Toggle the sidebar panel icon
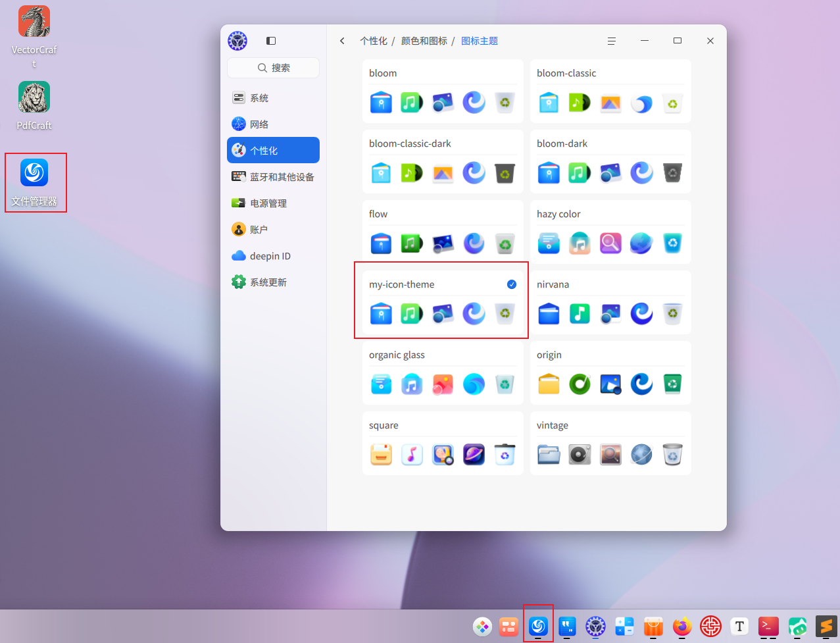The height and width of the screenshot is (643, 840). pos(271,41)
